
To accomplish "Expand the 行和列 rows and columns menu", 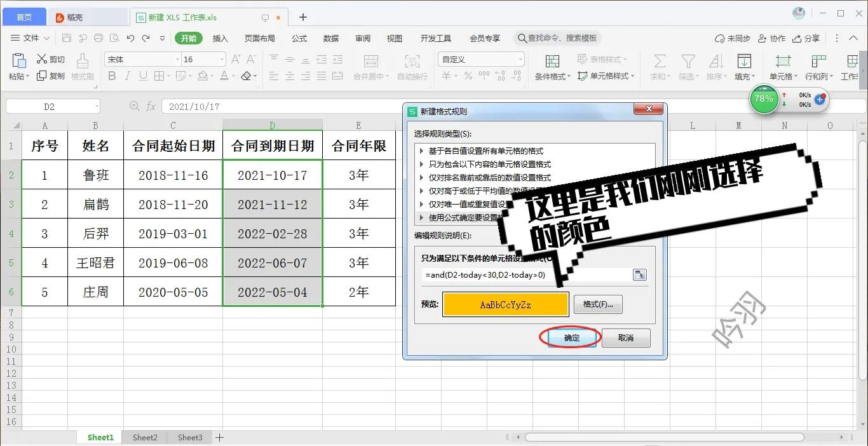I will (x=818, y=76).
